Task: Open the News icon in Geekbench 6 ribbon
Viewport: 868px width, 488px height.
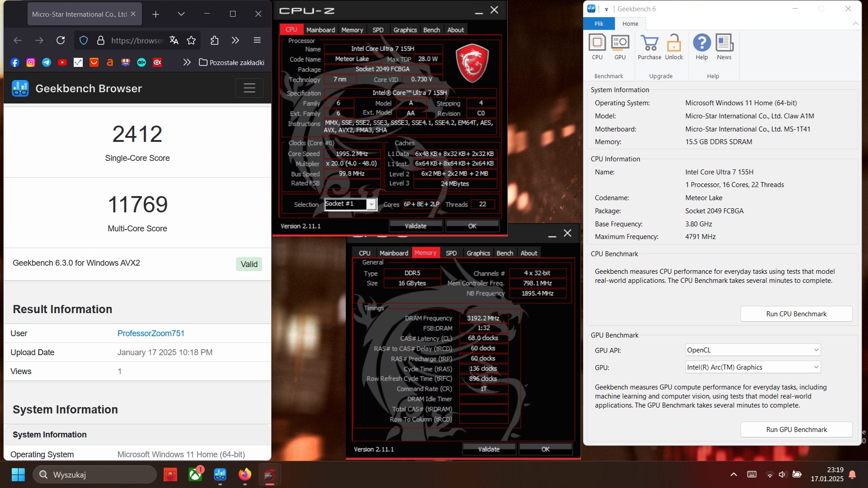Action: pos(724,47)
